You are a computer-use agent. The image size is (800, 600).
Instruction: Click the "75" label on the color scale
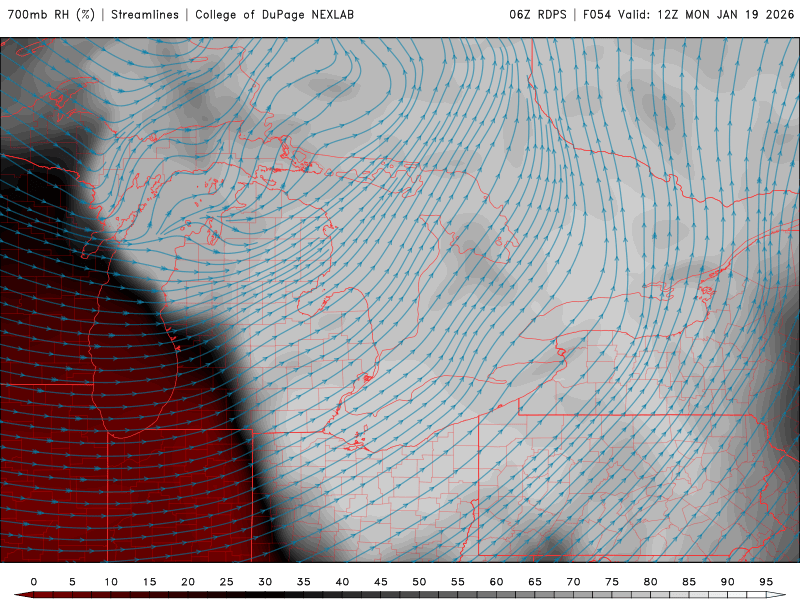pos(612,582)
